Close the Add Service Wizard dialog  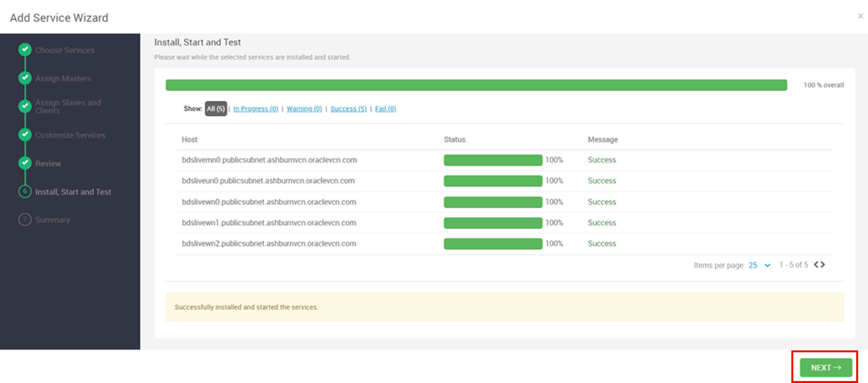point(860,16)
